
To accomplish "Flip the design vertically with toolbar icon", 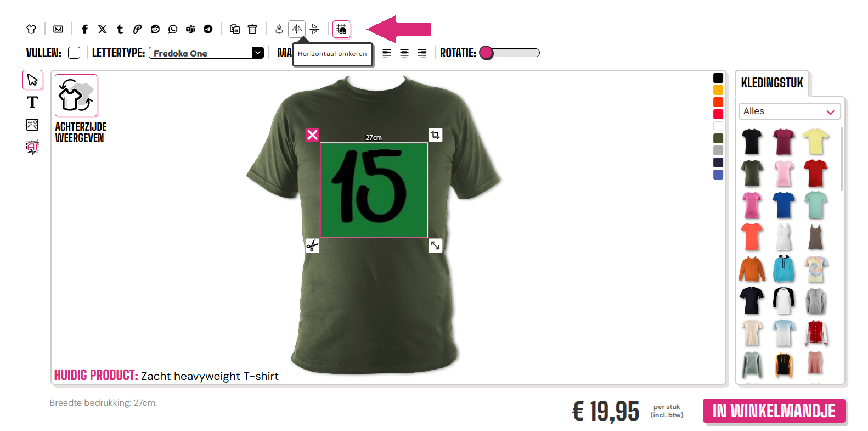I will tap(314, 29).
